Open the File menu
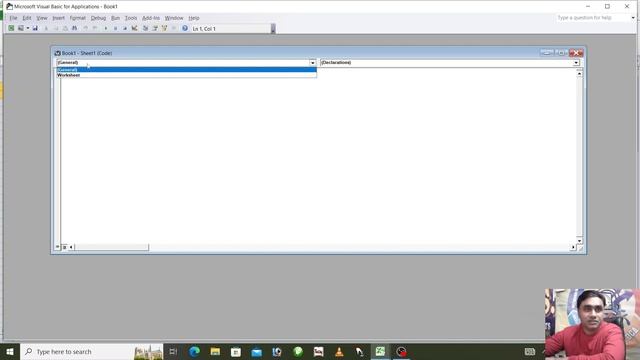This screenshot has height=360, width=640. (13, 18)
